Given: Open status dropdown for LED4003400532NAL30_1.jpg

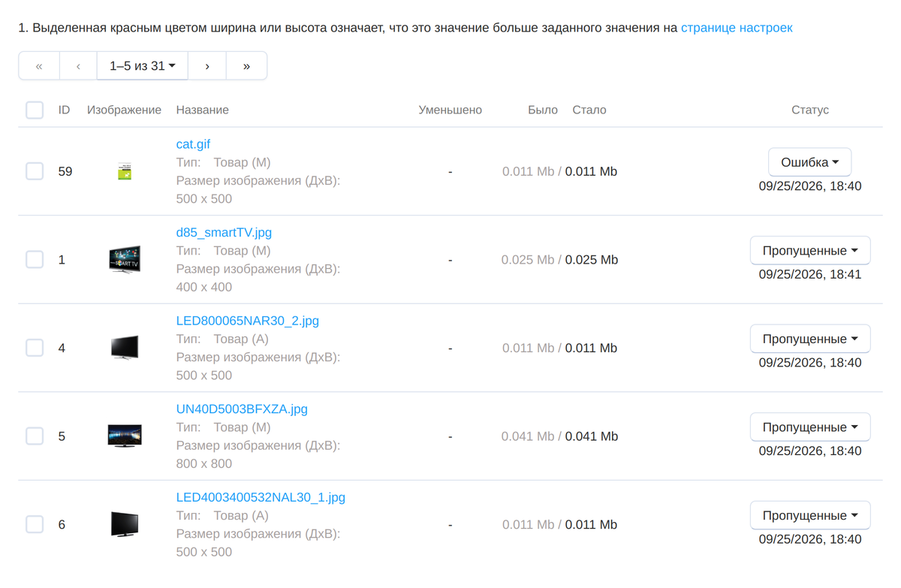Looking at the screenshot, I should [x=810, y=515].
